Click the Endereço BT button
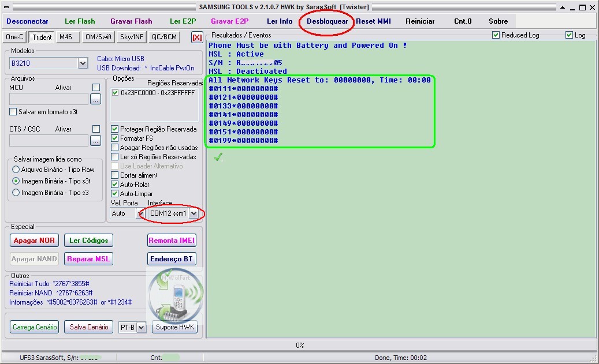This screenshot has width=599, height=364. tap(172, 258)
